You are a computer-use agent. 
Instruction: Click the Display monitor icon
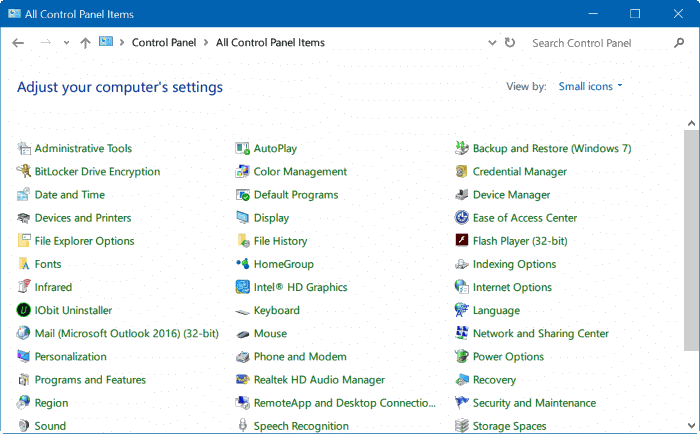coord(242,218)
